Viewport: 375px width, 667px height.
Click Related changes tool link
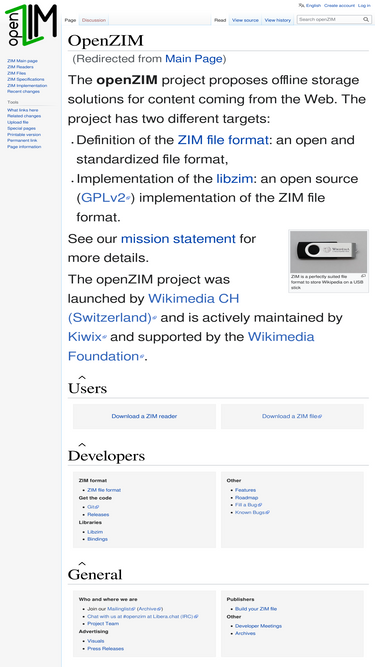(x=24, y=116)
